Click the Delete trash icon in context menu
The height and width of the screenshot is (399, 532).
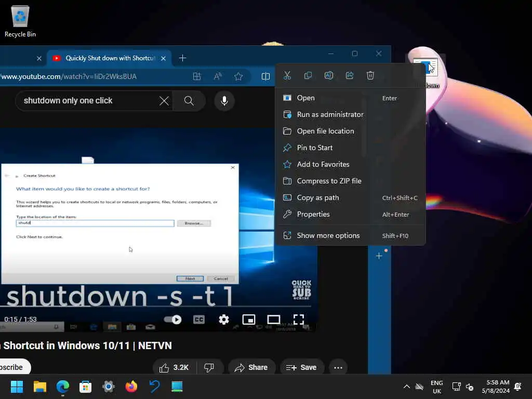click(x=370, y=75)
